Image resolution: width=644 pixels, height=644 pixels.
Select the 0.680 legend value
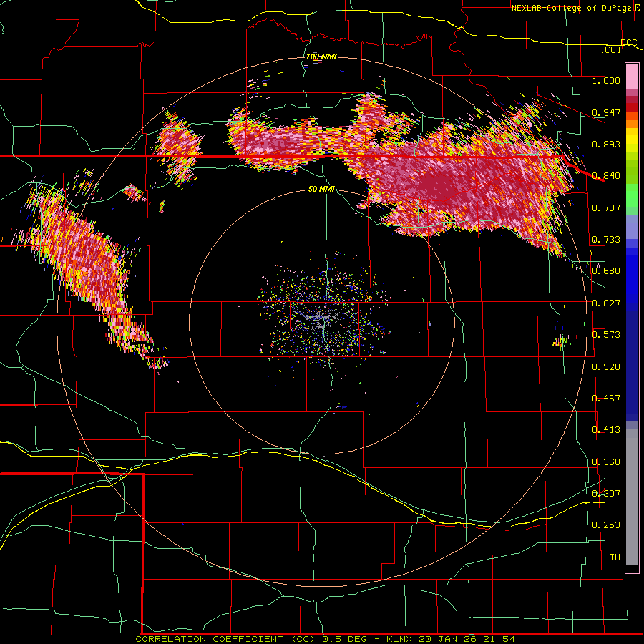click(606, 271)
